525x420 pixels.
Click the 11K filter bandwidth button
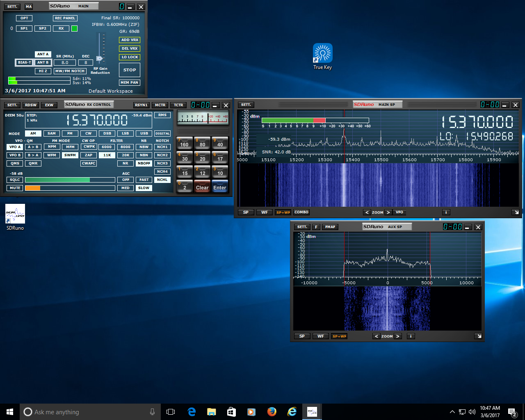tap(107, 155)
